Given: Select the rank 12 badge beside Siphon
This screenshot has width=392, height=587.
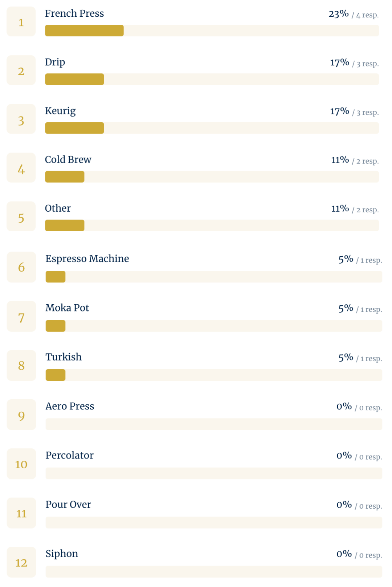Looking at the screenshot, I should pos(21,562).
